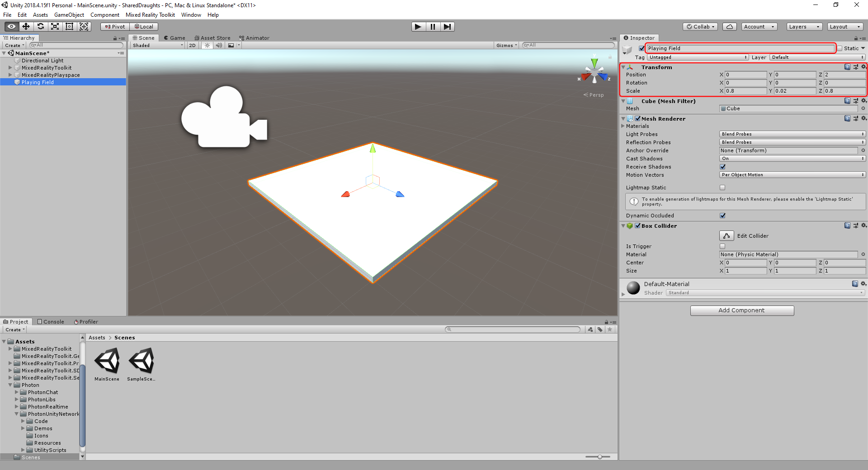The width and height of the screenshot is (868, 470).
Task: Open the Component menu
Action: 104,15
